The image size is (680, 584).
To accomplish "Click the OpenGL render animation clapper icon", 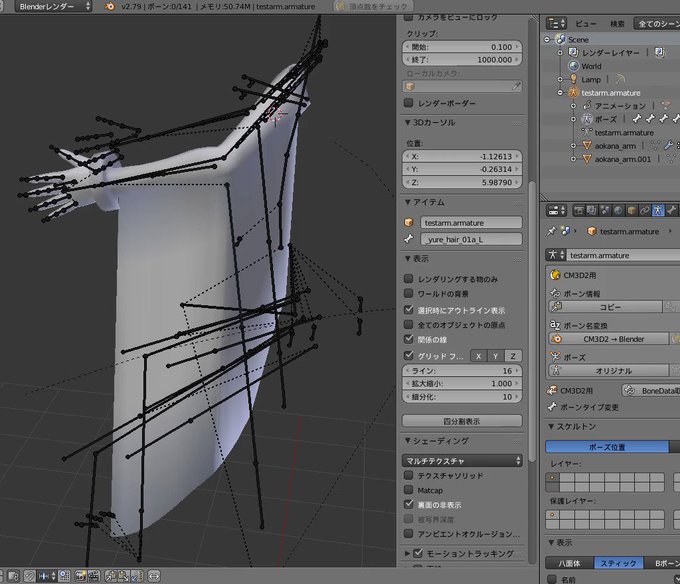I will 94,576.
